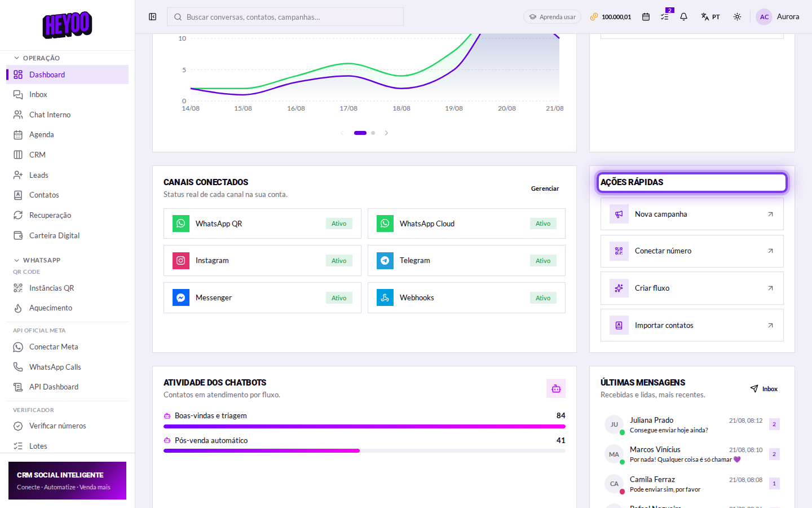Click the coins balance 100.000,01
The width and height of the screenshot is (812, 508).
(611, 17)
